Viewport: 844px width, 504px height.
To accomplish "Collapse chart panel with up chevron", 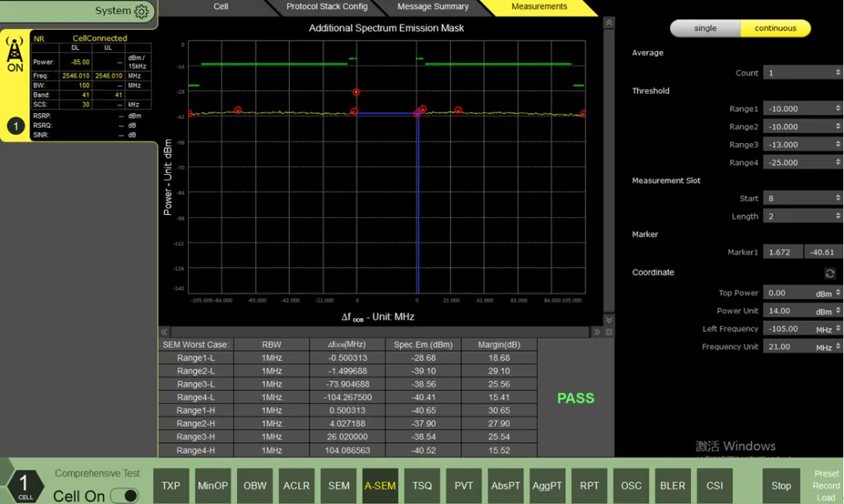I will tap(609, 23).
